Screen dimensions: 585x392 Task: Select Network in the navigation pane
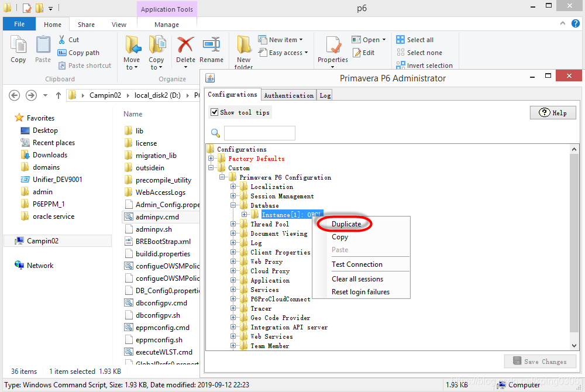tap(34, 265)
